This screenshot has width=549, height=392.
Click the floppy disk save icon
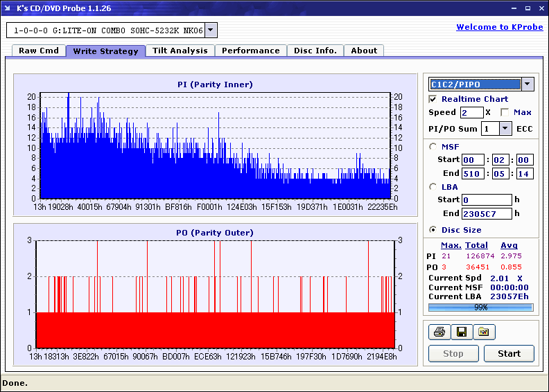pyautogui.click(x=462, y=332)
